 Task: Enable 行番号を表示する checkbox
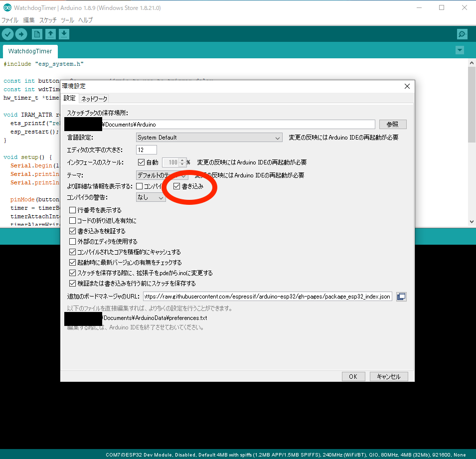(x=73, y=210)
